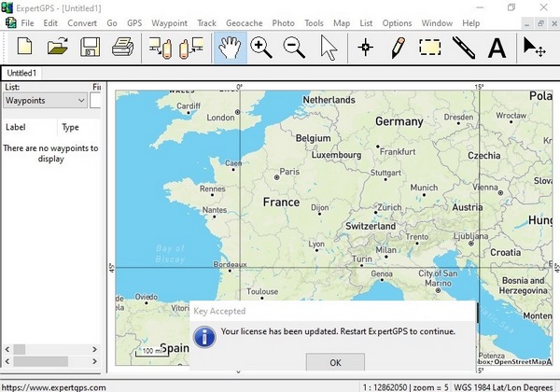Select the pencil Track drawing tool

[399, 48]
